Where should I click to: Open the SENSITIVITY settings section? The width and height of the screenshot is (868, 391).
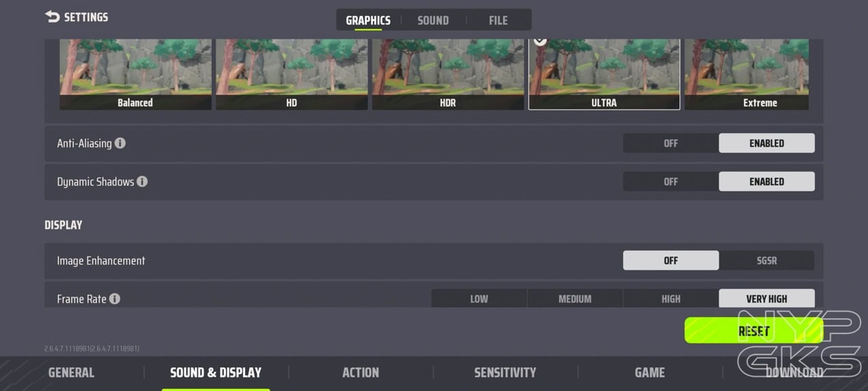click(x=505, y=373)
